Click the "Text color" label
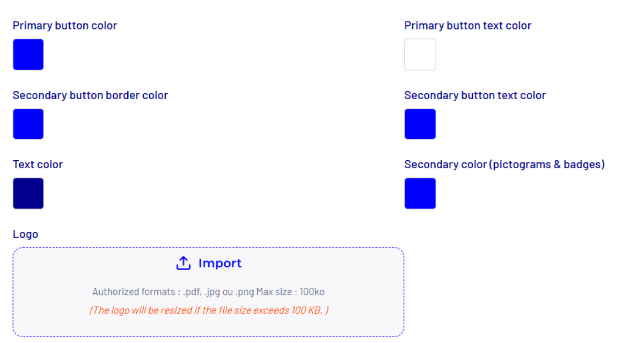The image size is (644, 343). coord(38,165)
